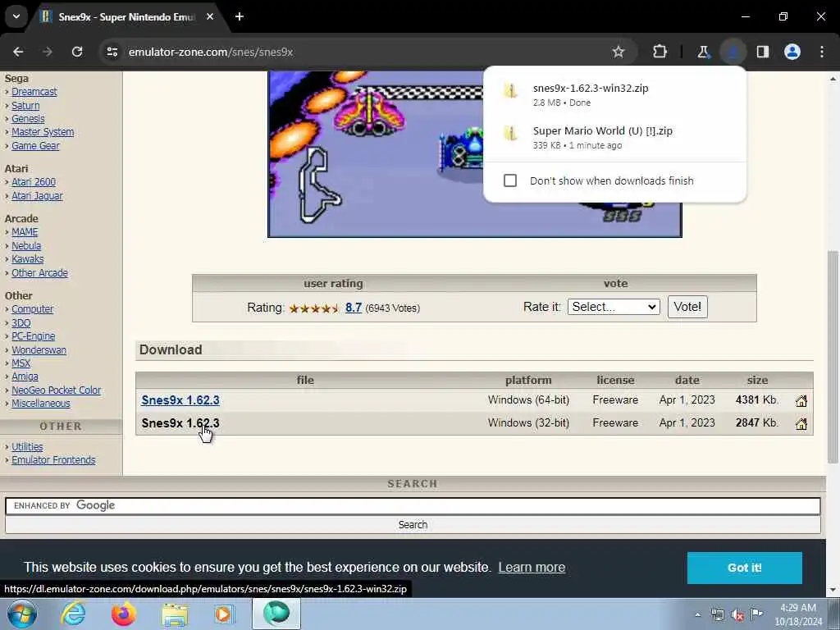Open the Nebula link
Image resolution: width=840 pixels, height=630 pixels.
[x=26, y=246]
